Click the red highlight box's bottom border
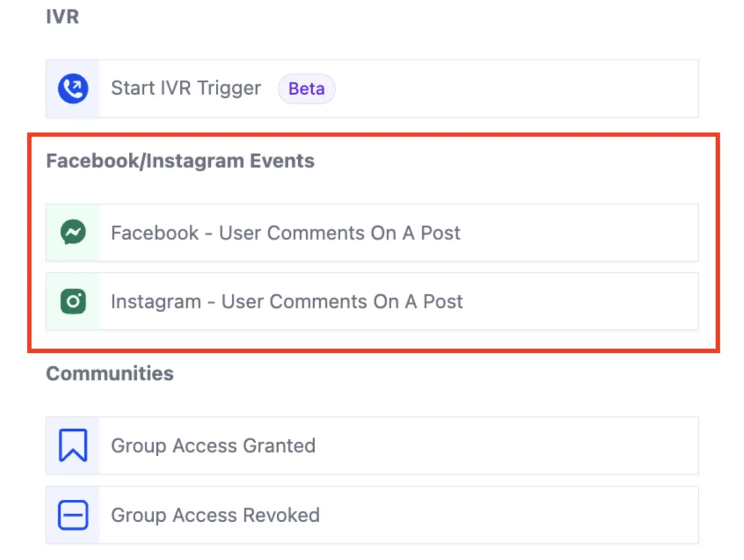Screen dimensions: 744x560 coord(372,351)
